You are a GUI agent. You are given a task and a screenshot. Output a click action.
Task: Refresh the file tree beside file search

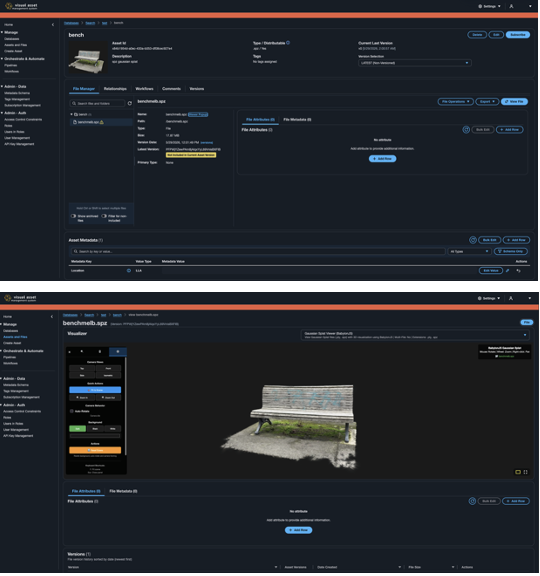click(130, 104)
